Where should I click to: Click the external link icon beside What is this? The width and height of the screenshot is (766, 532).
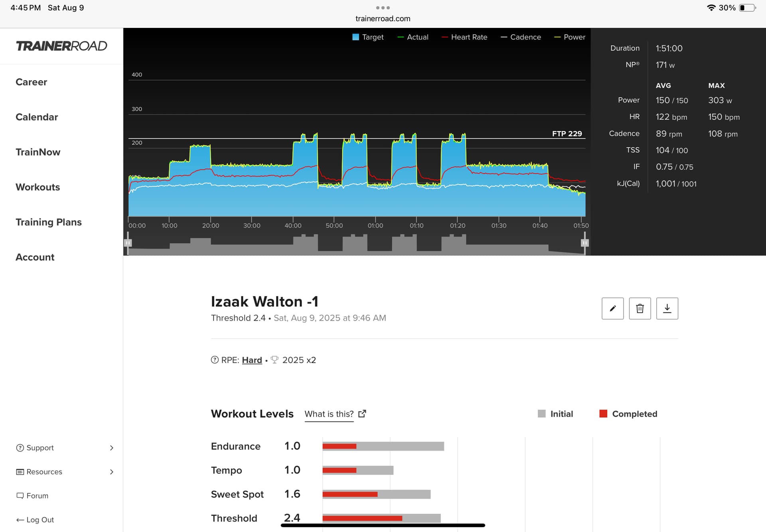[362, 414]
